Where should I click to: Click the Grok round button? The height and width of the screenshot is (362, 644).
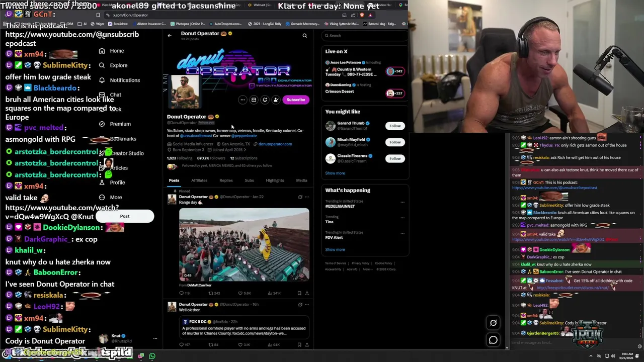[x=493, y=323]
